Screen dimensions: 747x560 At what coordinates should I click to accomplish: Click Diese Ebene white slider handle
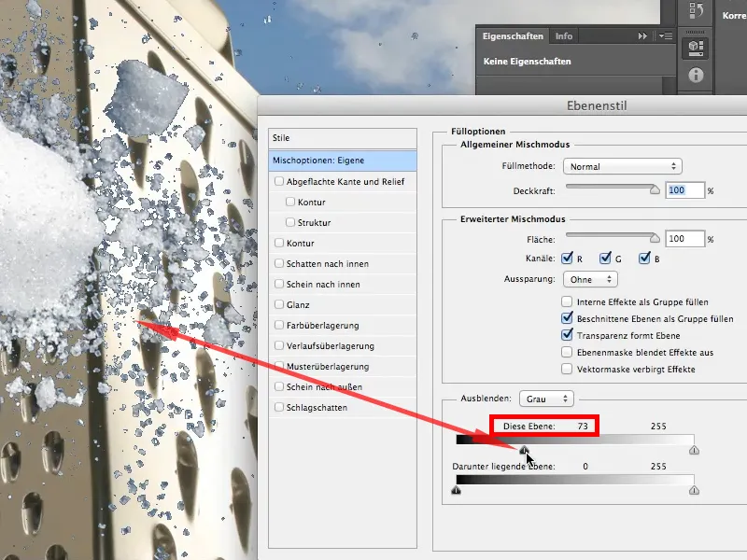(x=694, y=450)
